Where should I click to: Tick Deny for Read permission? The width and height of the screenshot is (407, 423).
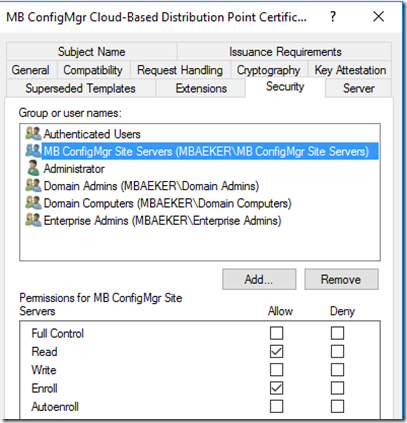point(337,351)
